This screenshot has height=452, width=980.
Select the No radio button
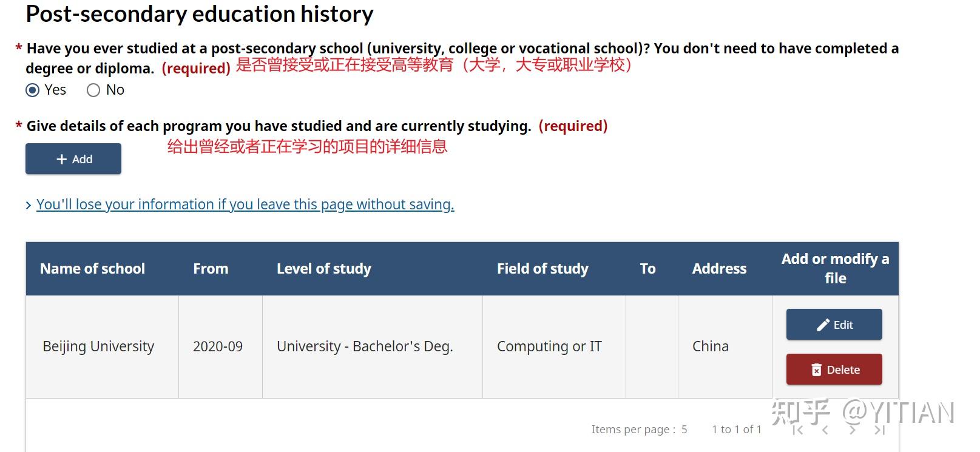click(93, 90)
